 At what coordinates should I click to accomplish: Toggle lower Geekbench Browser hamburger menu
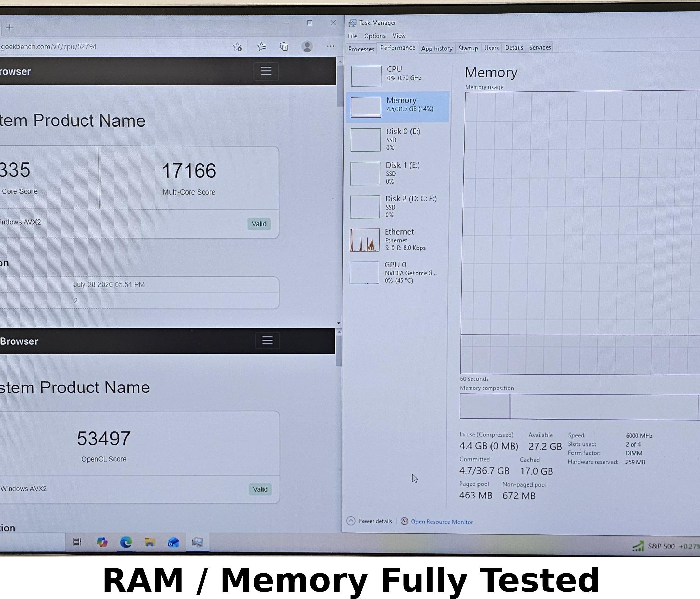click(x=268, y=341)
